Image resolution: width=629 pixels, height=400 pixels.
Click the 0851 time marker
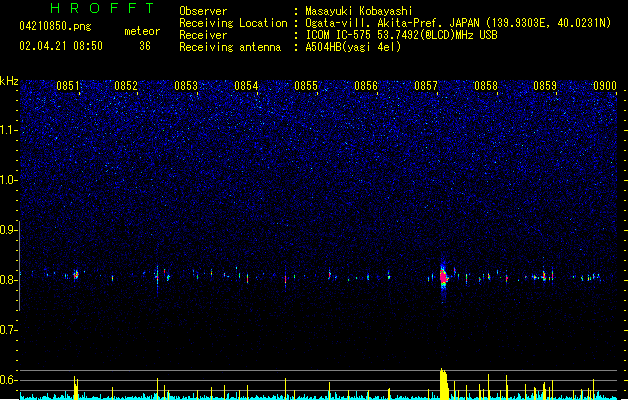[67, 86]
